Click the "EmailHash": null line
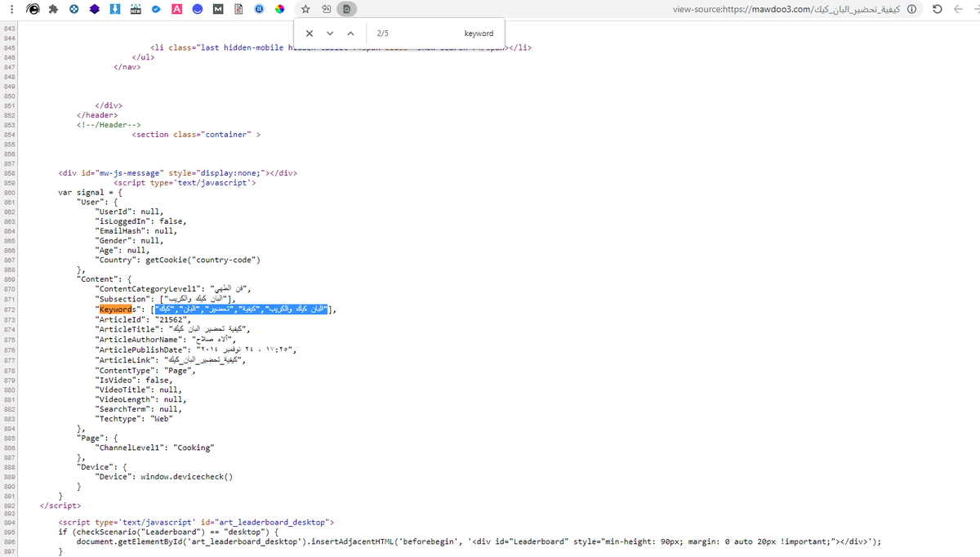 pos(136,231)
